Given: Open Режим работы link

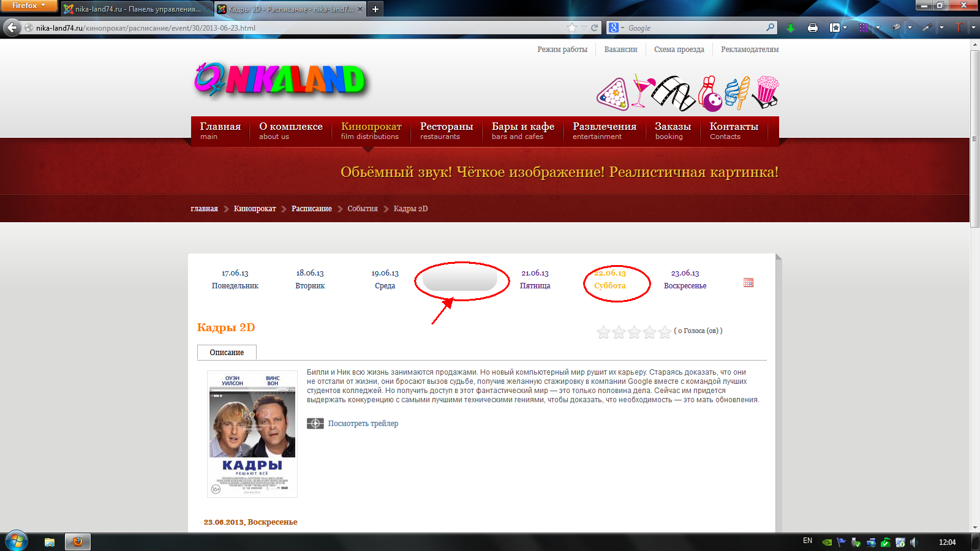Looking at the screenshot, I should (x=562, y=50).
